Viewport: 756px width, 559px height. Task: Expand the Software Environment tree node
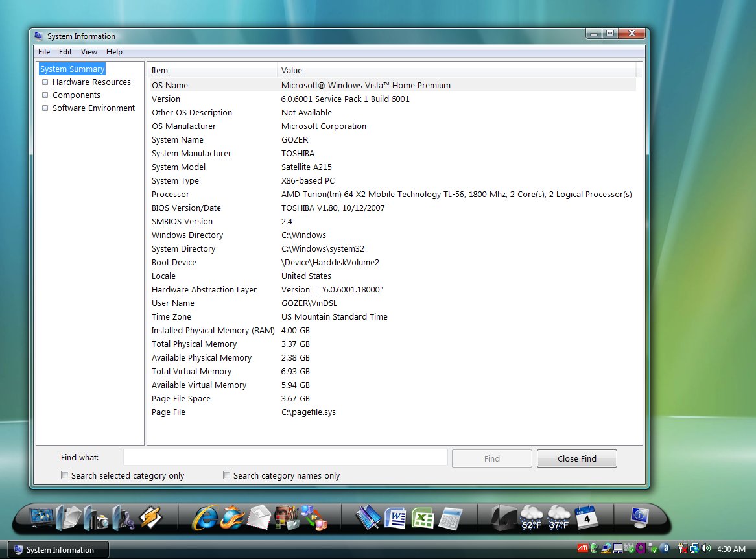45,108
